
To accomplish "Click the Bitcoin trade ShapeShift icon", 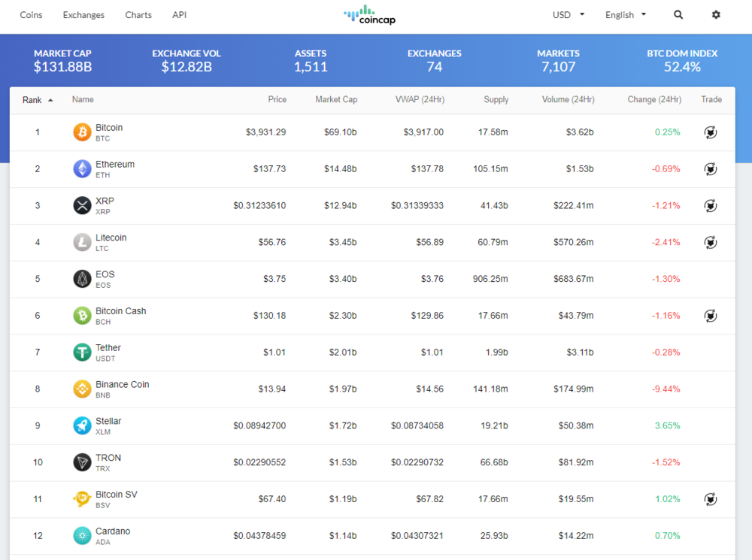I will pyautogui.click(x=711, y=132).
